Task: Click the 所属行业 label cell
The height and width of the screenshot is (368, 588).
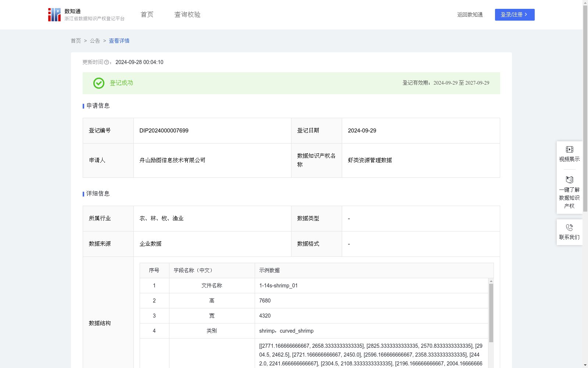Action: pyautogui.click(x=108, y=219)
